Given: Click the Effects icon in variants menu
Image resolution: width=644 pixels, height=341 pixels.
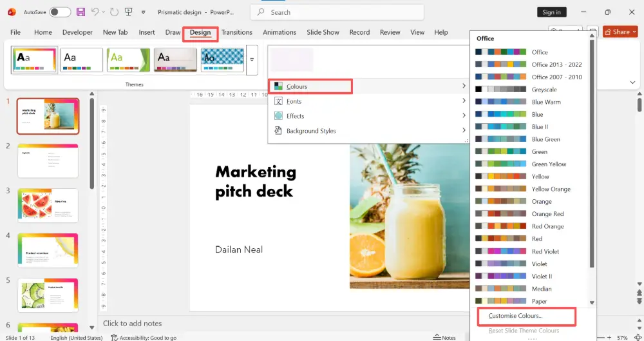Looking at the screenshot, I should pyautogui.click(x=278, y=116).
